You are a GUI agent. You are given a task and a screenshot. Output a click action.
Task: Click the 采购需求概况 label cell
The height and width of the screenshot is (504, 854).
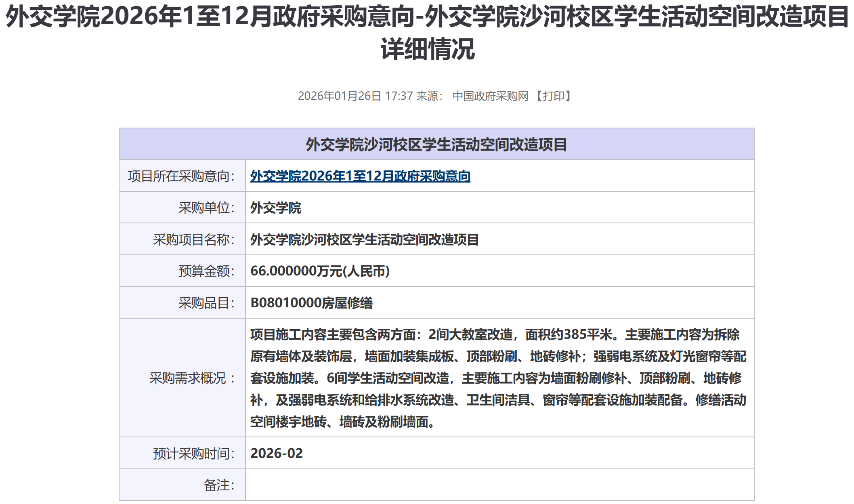[193, 378]
